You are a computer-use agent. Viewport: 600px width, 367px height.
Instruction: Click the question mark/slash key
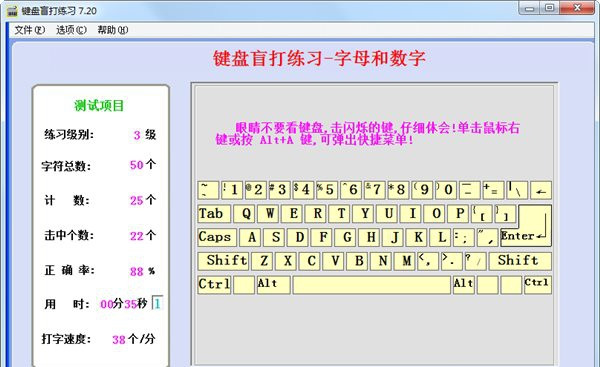pos(475,261)
